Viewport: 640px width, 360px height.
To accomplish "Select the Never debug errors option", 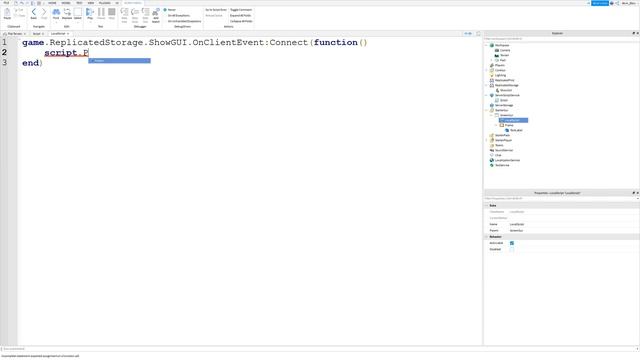I will [x=170, y=9].
